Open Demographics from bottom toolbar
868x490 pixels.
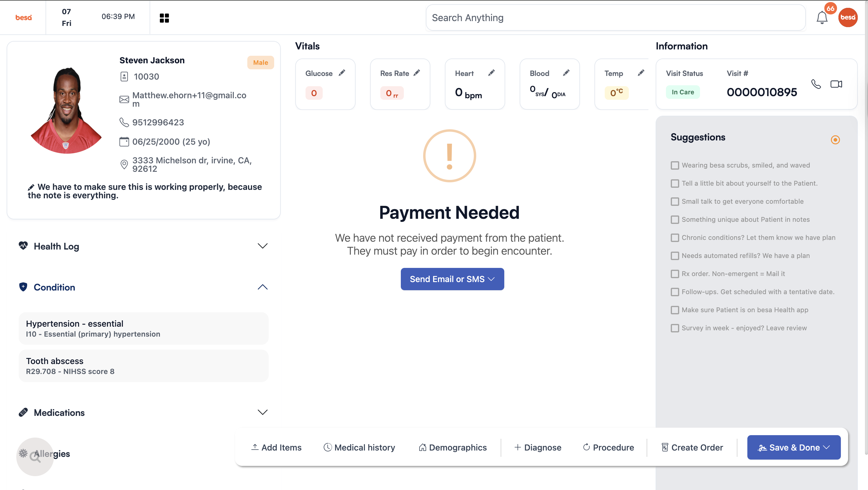tap(452, 448)
